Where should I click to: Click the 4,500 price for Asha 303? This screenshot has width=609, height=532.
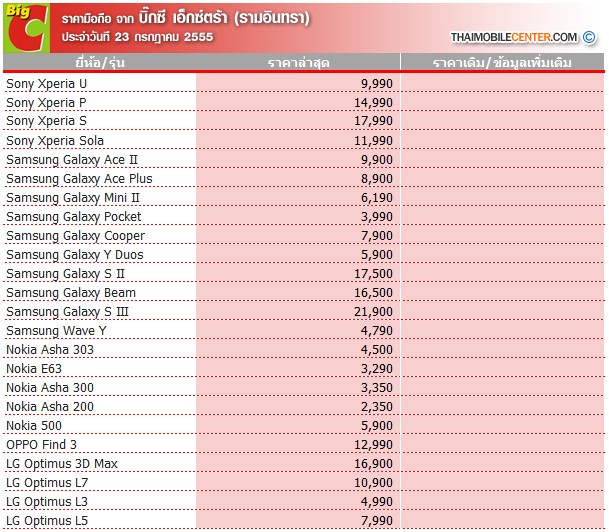tap(377, 349)
